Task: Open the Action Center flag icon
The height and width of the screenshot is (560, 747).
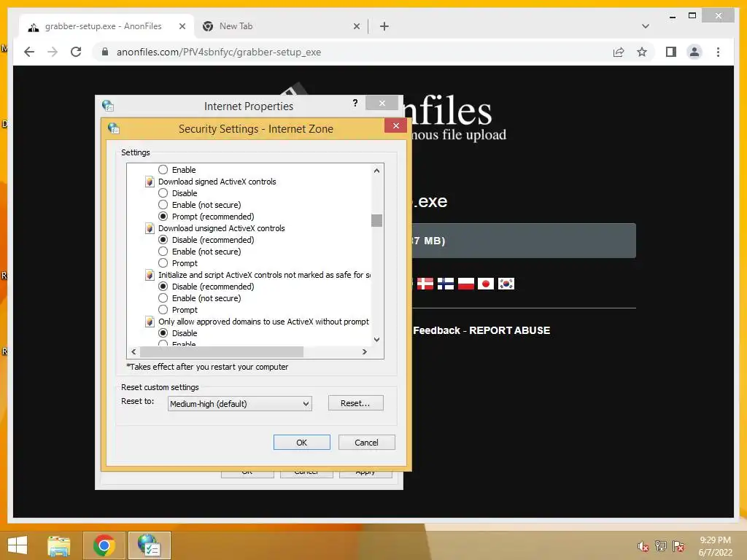Action: (678, 546)
